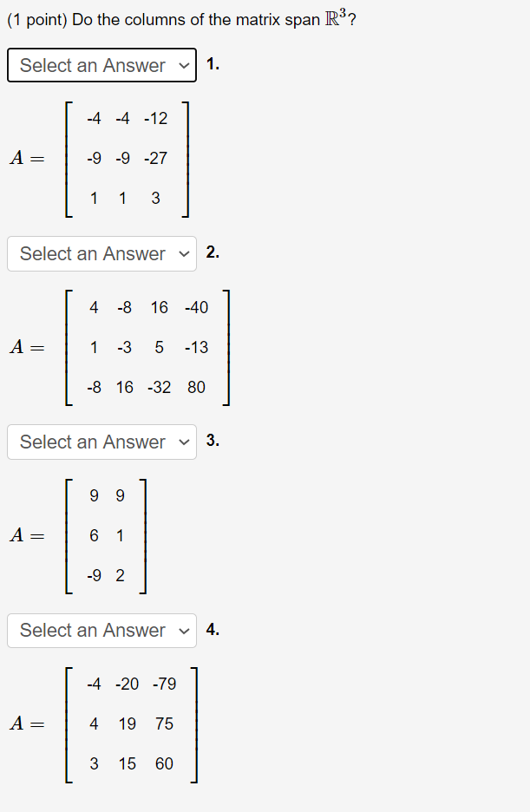Click the bold label 4 beside its dropdown
This screenshot has width=530, height=812.
[212, 631]
